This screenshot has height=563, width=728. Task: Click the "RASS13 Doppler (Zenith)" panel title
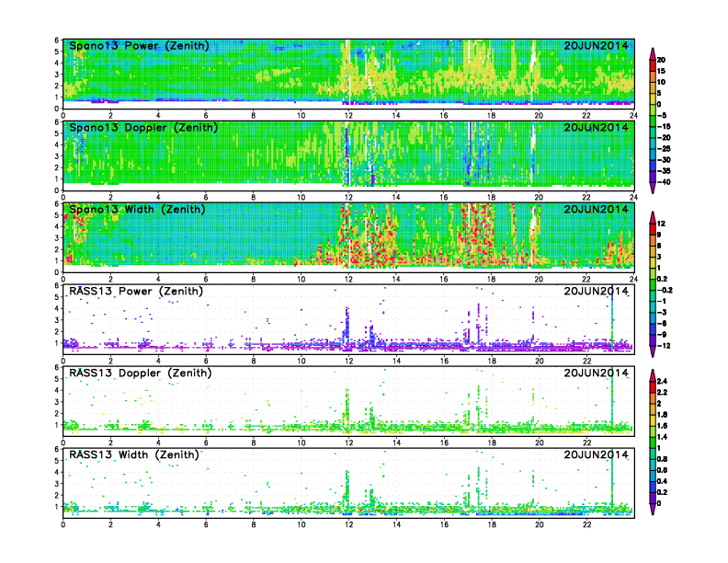click(x=141, y=373)
